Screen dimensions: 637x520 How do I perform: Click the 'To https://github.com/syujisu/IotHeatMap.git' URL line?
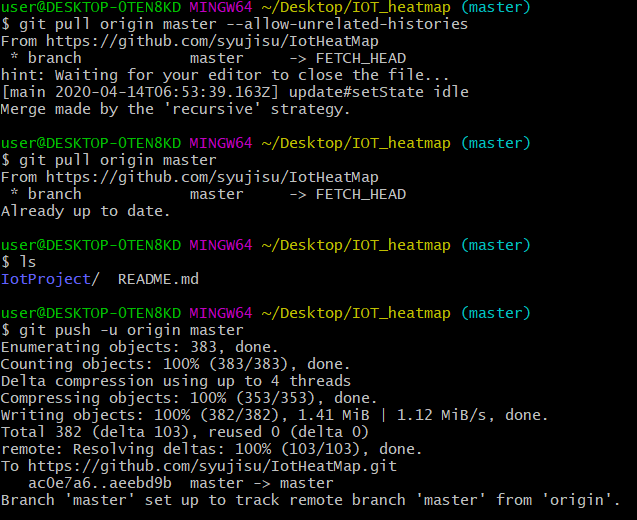pos(199,466)
